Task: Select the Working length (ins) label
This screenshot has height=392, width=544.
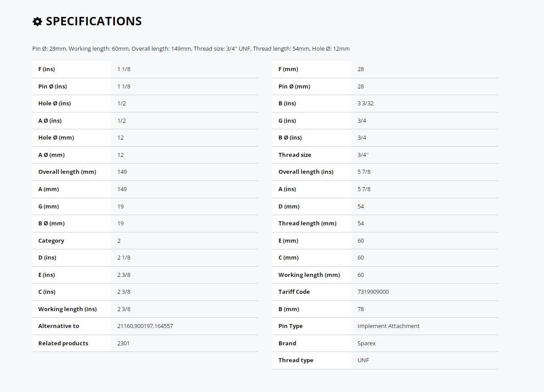Action: [67, 309]
